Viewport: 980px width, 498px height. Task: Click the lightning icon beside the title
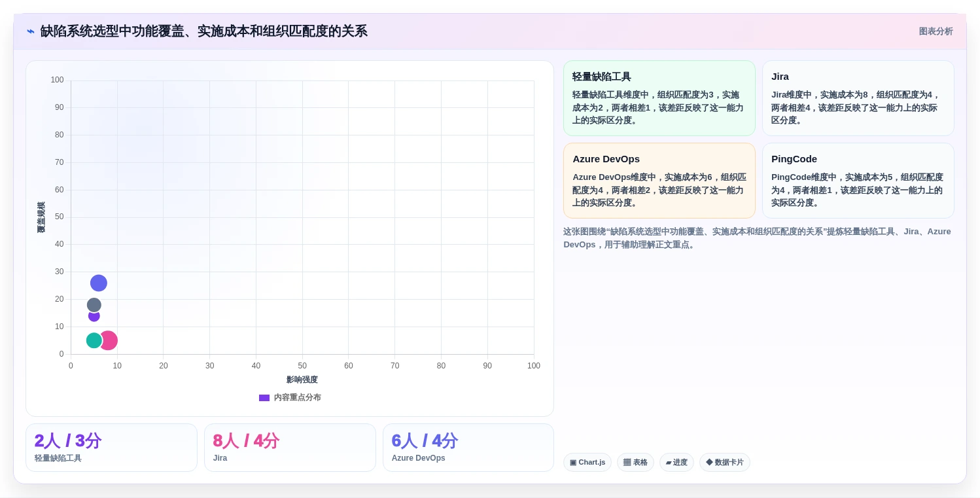tap(31, 31)
